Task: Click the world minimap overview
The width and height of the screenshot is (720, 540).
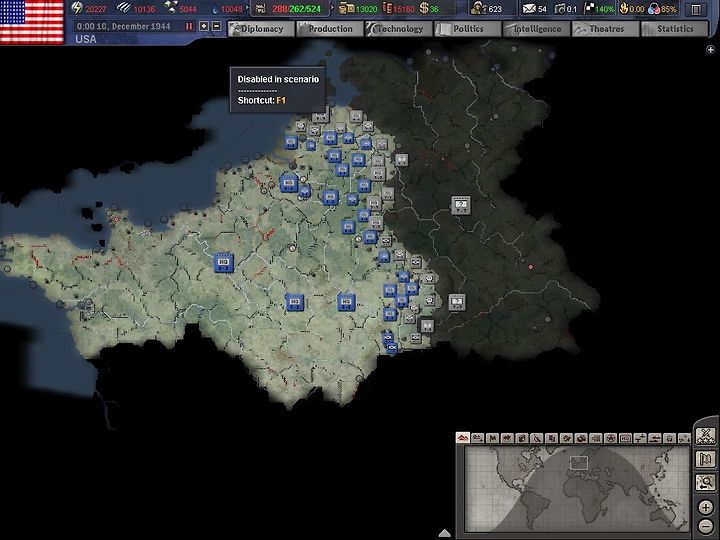Action: pos(576,489)
